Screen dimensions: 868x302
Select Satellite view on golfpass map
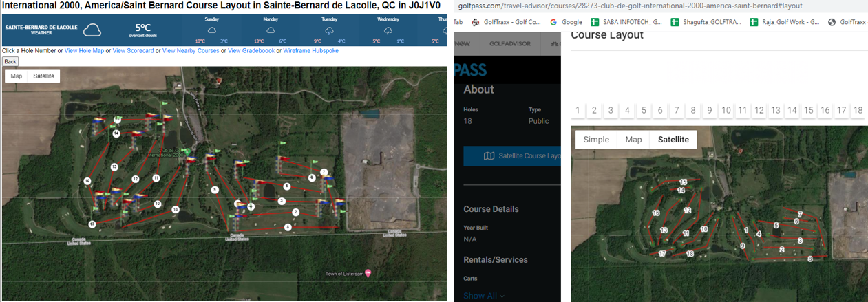(673, 140)
